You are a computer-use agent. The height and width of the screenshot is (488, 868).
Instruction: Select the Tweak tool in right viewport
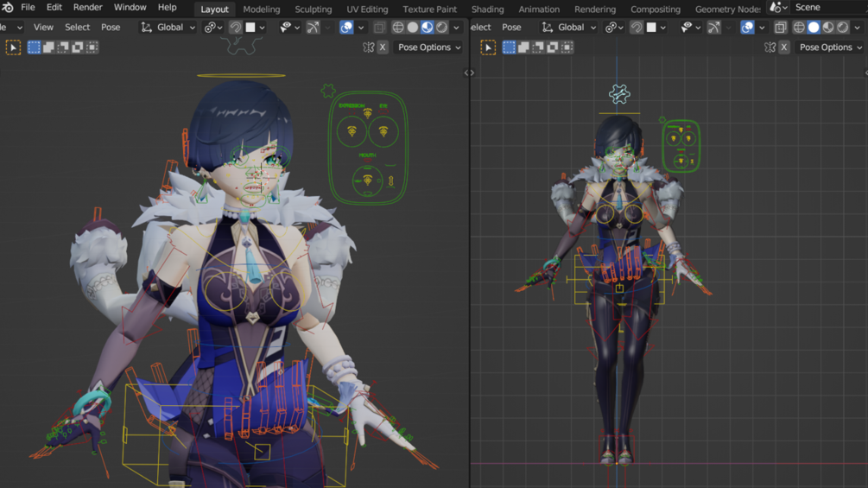488,48
